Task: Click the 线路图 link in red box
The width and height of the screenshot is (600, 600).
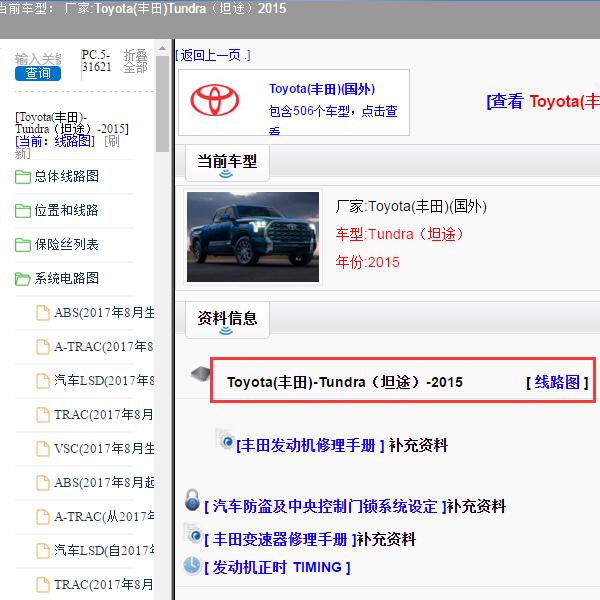Action: click(557, 382)
